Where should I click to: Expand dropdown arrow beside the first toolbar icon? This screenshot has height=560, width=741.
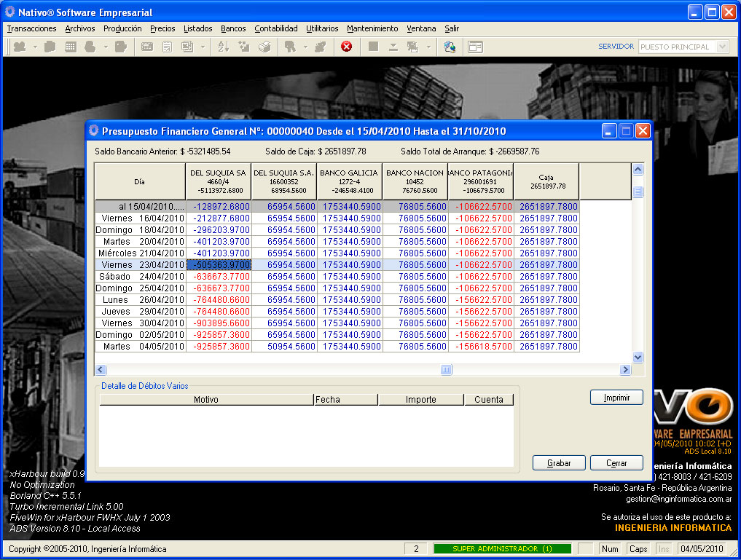pos(35,47)
